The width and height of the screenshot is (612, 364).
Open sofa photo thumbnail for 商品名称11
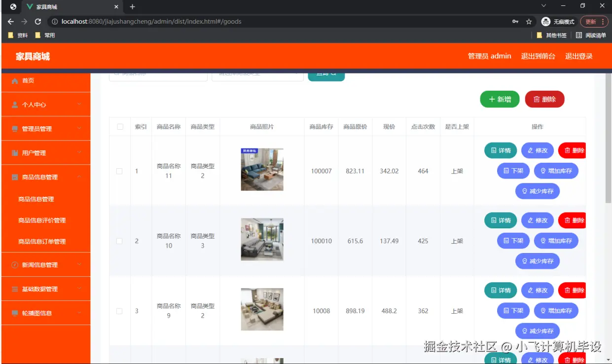click(262, 169)
